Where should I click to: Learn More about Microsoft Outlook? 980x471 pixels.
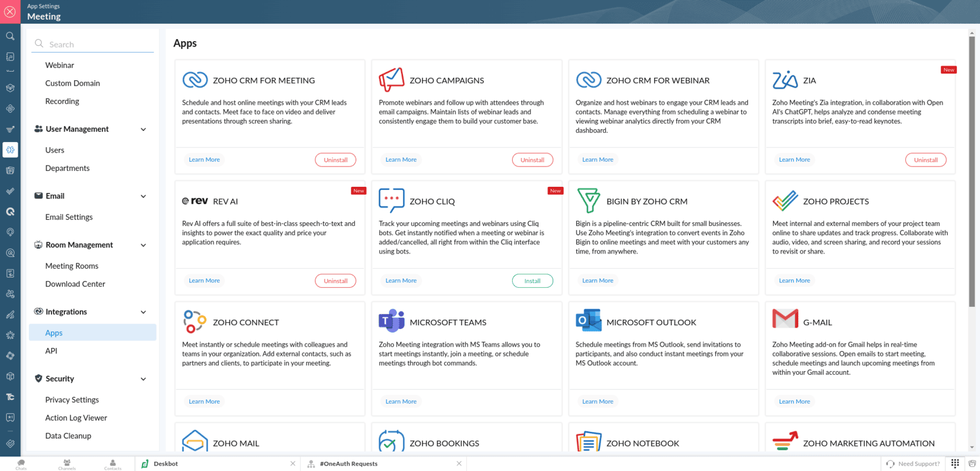tap(598, 401)
